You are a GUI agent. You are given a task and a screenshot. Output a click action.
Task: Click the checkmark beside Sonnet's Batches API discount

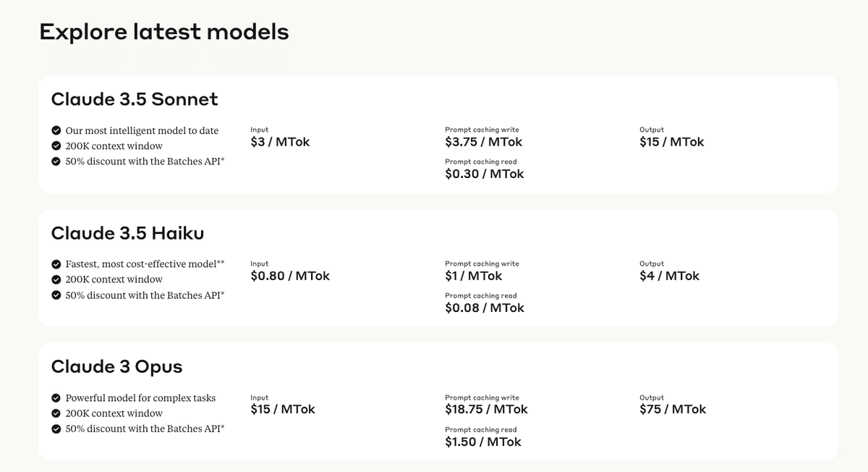coord(56,161)
